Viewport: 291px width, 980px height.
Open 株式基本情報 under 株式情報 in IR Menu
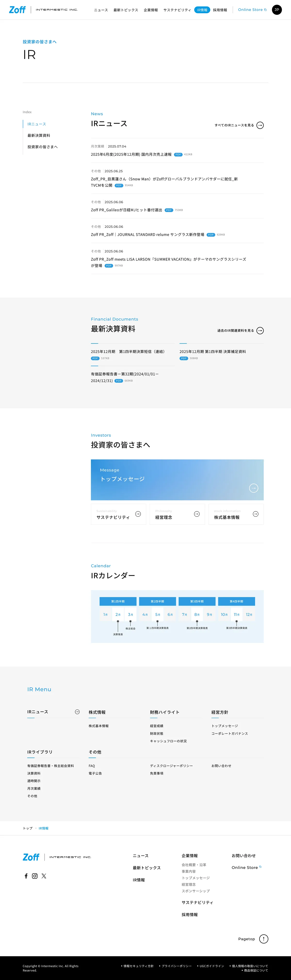point(98,726)
